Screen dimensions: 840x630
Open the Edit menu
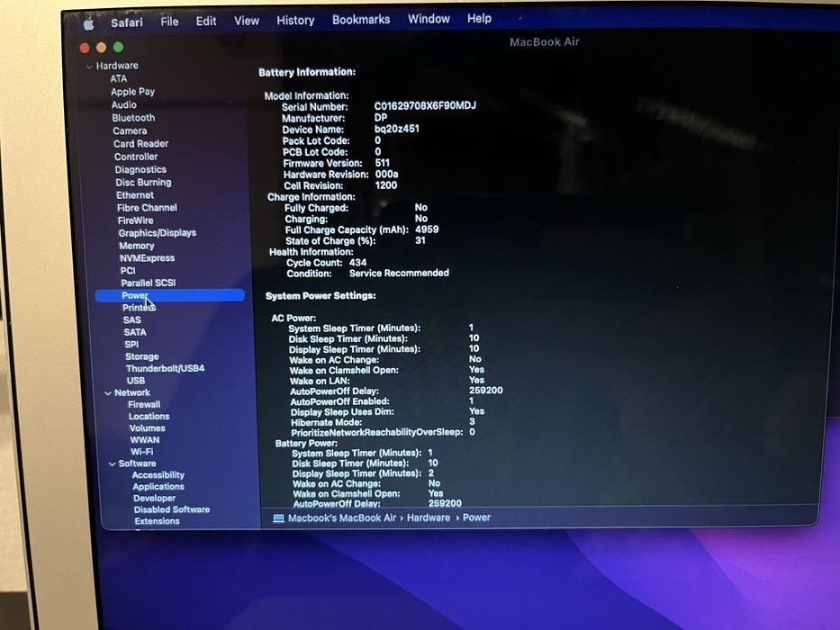[205, 21]
